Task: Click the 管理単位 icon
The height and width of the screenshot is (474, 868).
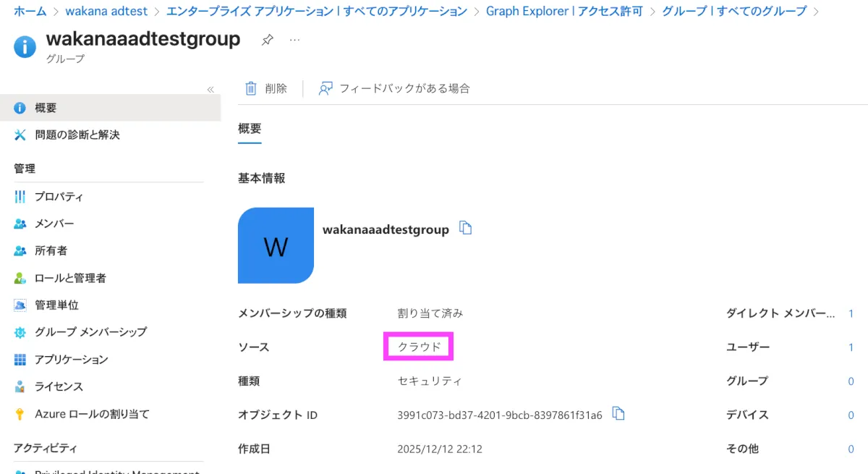Action: click(x=20, y=305)
